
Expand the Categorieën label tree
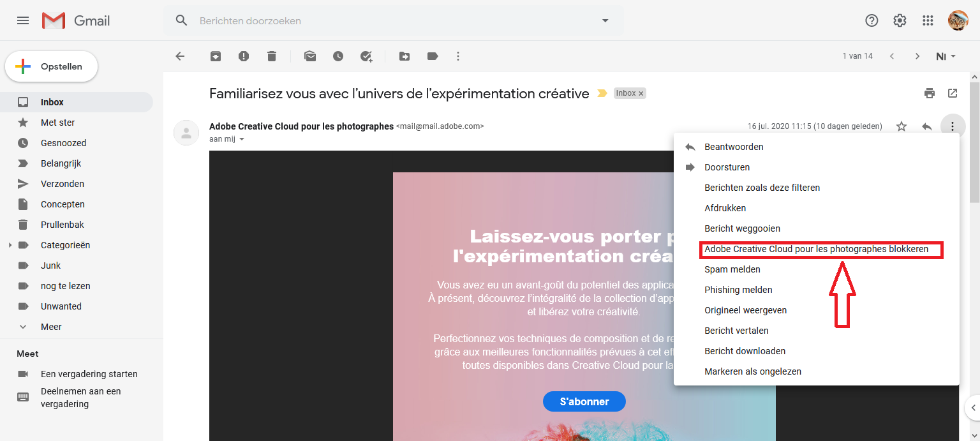[x=10, y=245]
